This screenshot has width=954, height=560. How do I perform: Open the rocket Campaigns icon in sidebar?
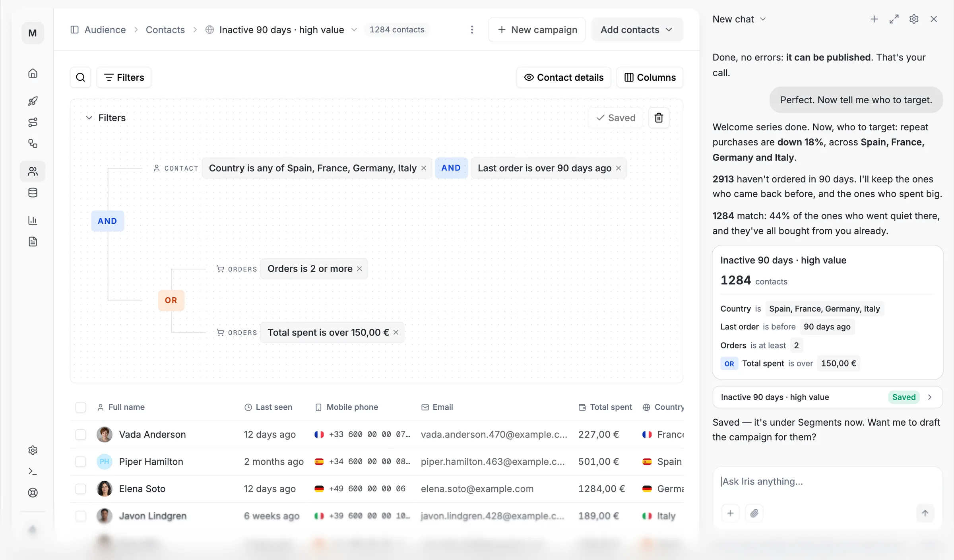tap(33, 101)
